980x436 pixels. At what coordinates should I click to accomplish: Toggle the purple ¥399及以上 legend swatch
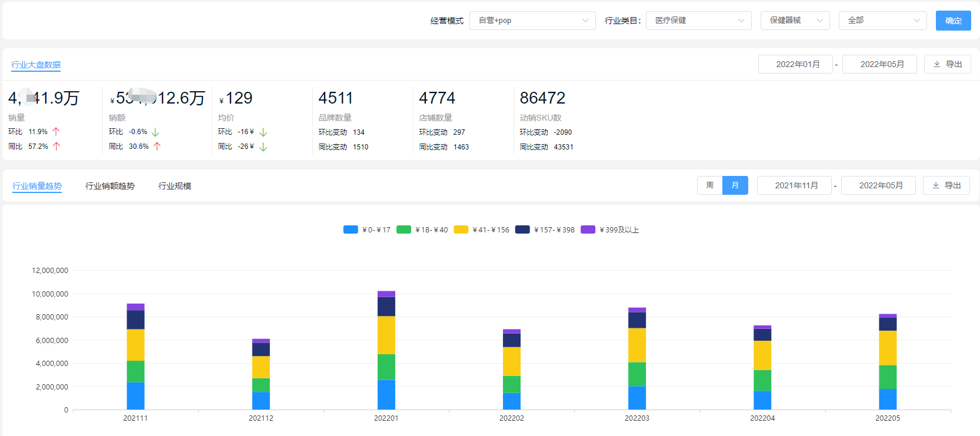pos(588,229)
